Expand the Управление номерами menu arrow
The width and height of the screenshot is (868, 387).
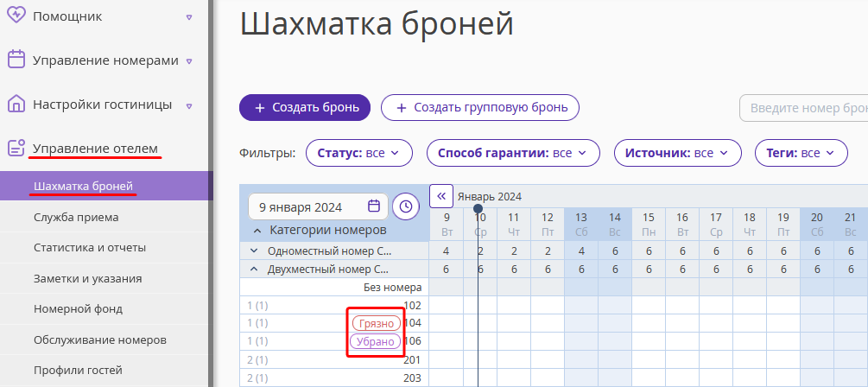pyautogui.click(x=189, y=61)
